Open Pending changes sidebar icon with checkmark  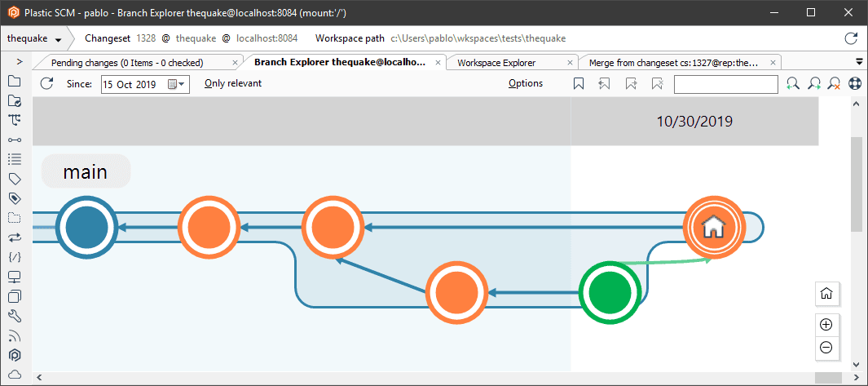pos(15,100)
